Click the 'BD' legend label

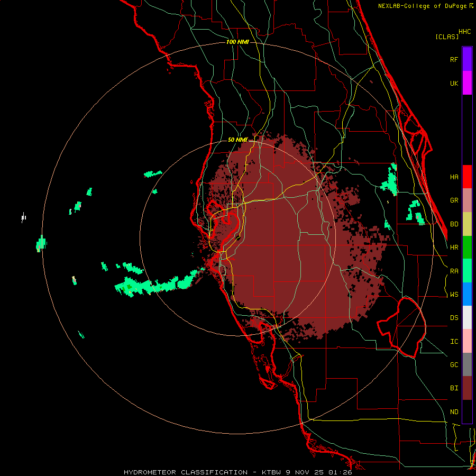(x=454, y=224)
